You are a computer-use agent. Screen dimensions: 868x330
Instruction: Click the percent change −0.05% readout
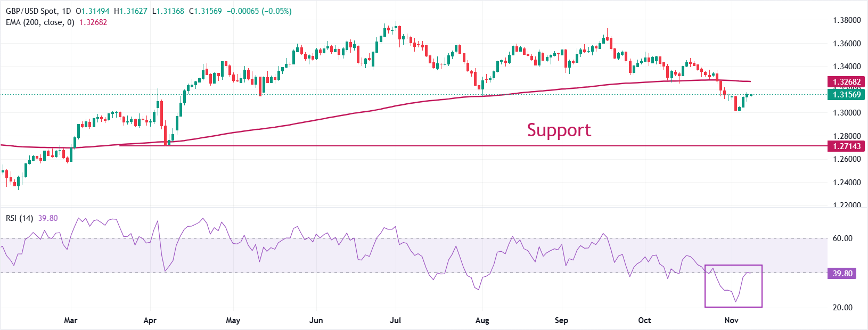coord(276,11)
